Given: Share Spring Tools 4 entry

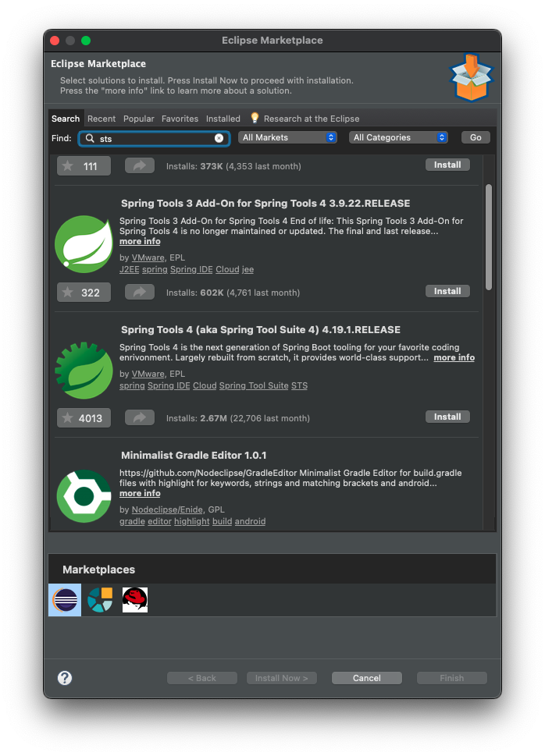Looking at the screenshot, I should coord(140,417).
